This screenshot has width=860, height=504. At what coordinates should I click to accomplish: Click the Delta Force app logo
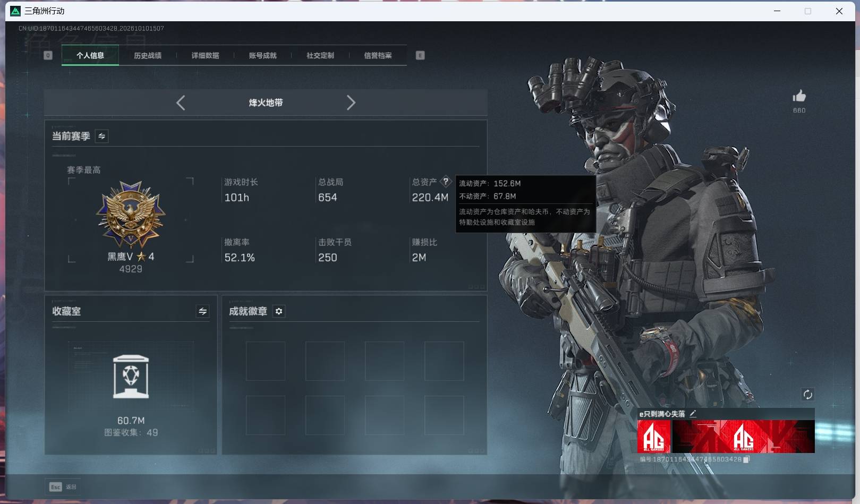coord(15,11)
